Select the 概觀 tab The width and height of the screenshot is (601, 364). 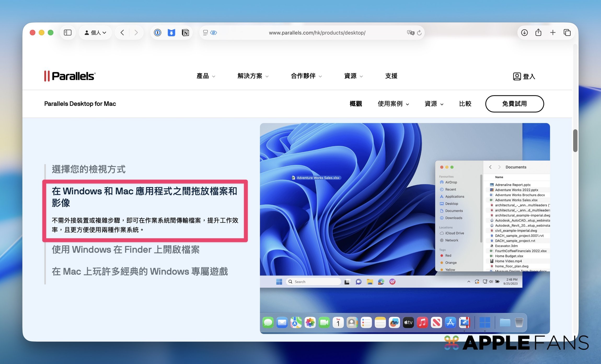tap(356, 104)
